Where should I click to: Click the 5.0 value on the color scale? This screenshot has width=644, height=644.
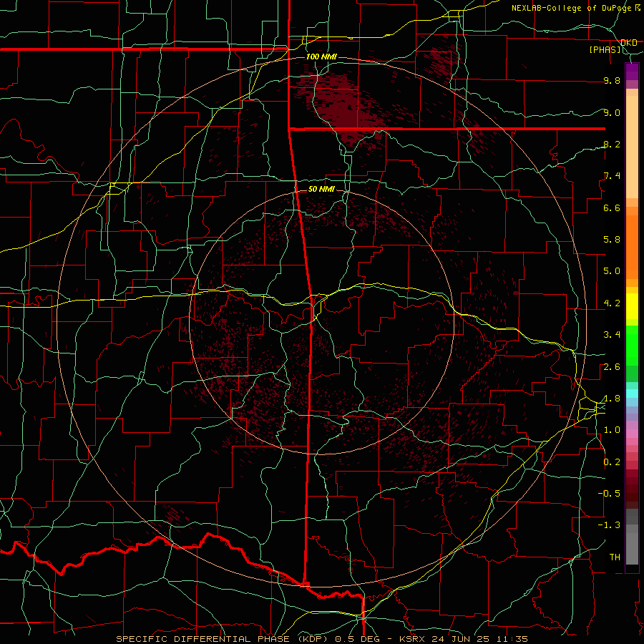click(x=612, y=271)
